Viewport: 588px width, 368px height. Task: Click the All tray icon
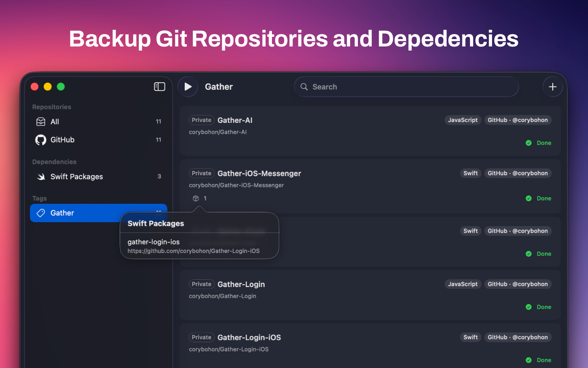point(41,121)
